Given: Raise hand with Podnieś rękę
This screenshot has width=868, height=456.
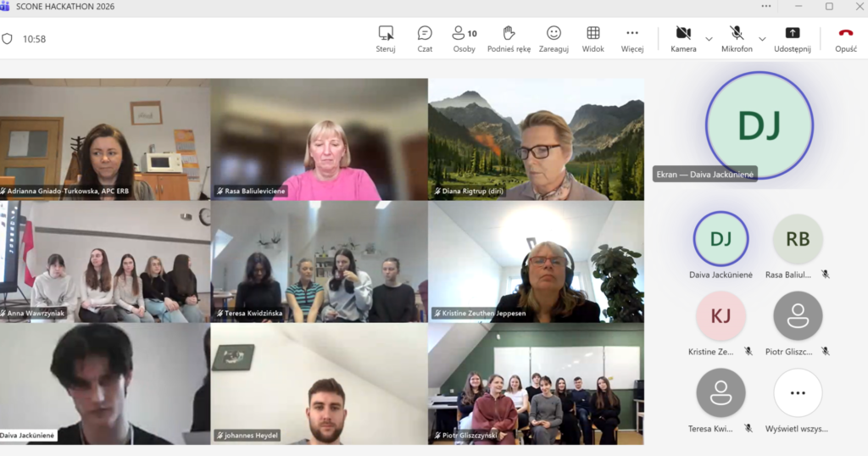Looking at the screenshot, I should coord(509,38).
